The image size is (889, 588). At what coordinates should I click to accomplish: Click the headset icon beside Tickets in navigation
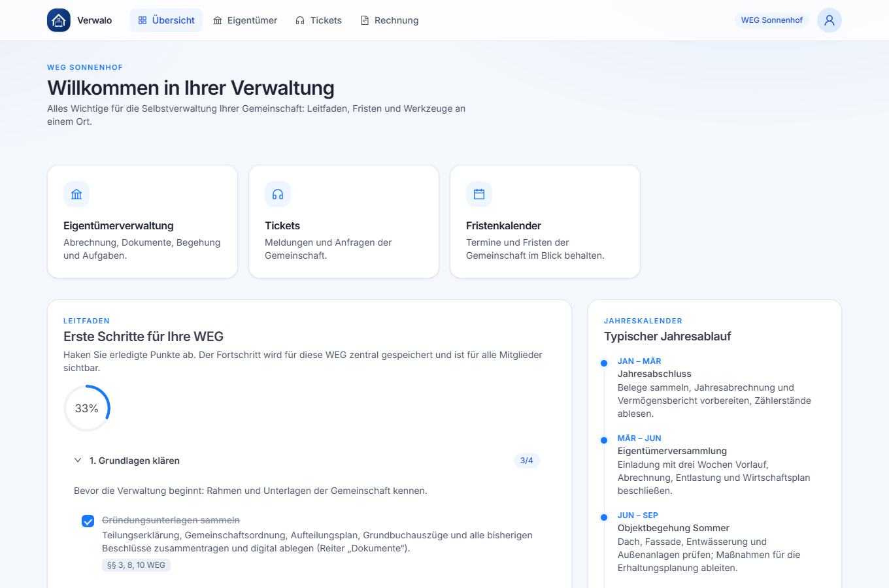300,20
